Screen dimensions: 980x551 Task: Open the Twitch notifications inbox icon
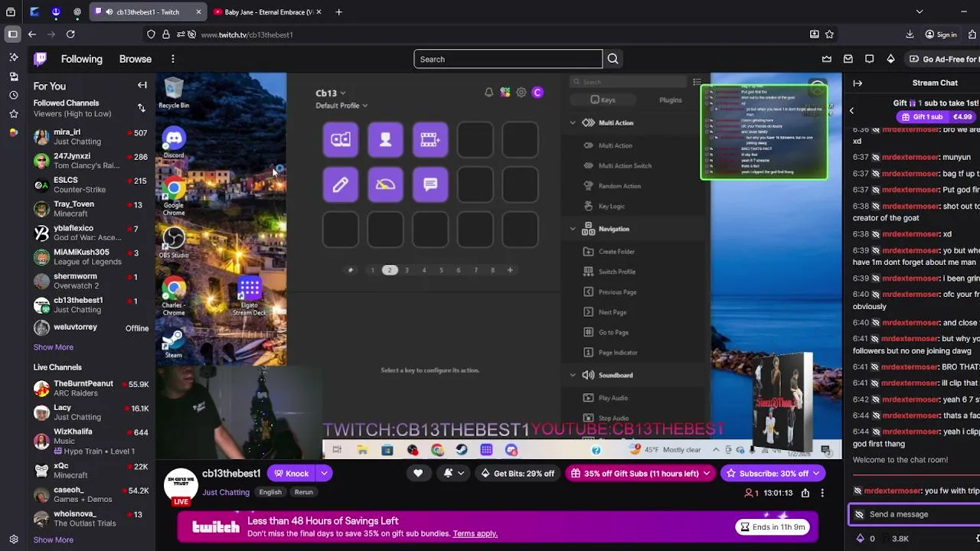(x=848, y=59)
